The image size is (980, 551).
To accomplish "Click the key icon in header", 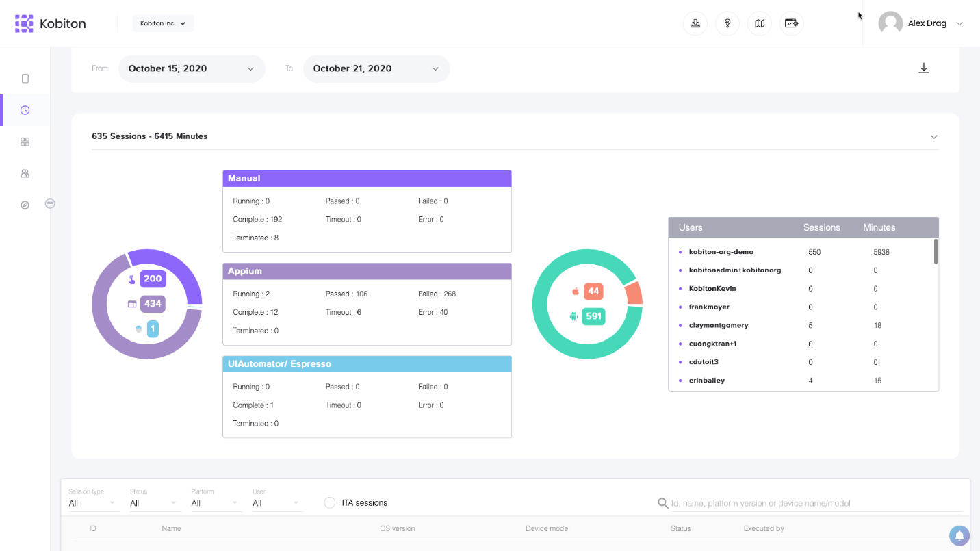I will pyautogui.click(x=727, y=23).
